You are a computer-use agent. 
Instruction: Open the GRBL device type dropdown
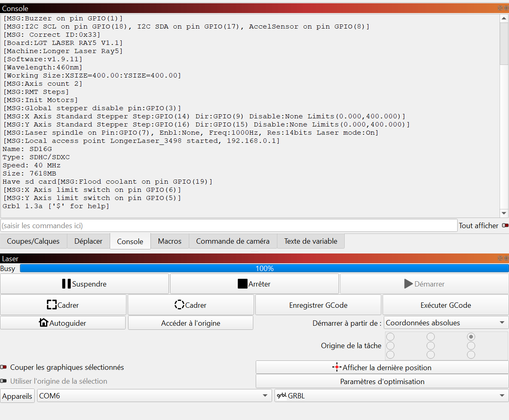(x=391, y=396)
